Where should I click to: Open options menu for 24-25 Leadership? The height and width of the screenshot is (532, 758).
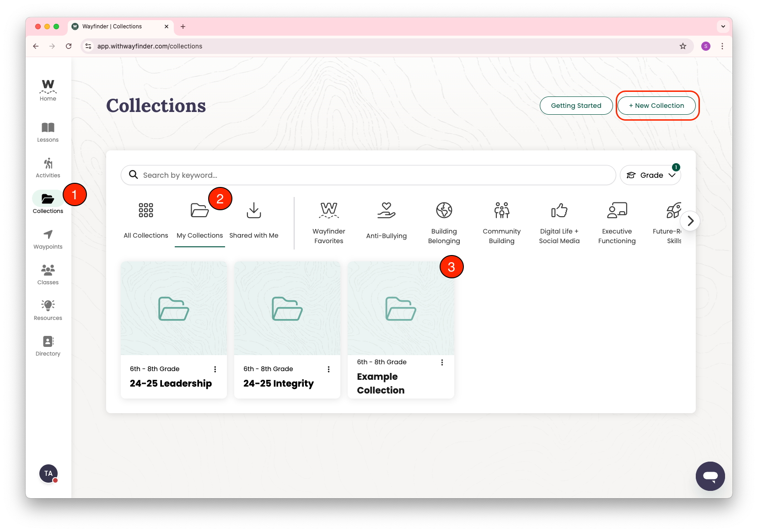click(215, 369)
